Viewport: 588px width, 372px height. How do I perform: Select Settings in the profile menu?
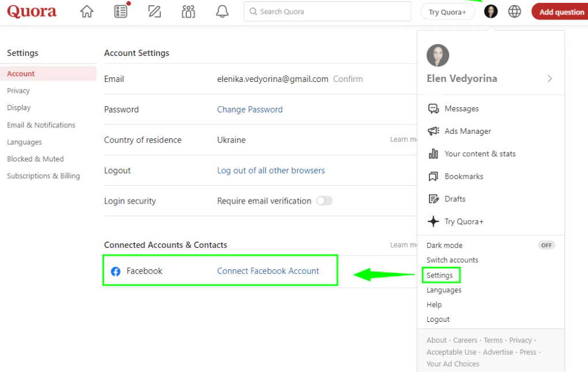click(440, 276)
